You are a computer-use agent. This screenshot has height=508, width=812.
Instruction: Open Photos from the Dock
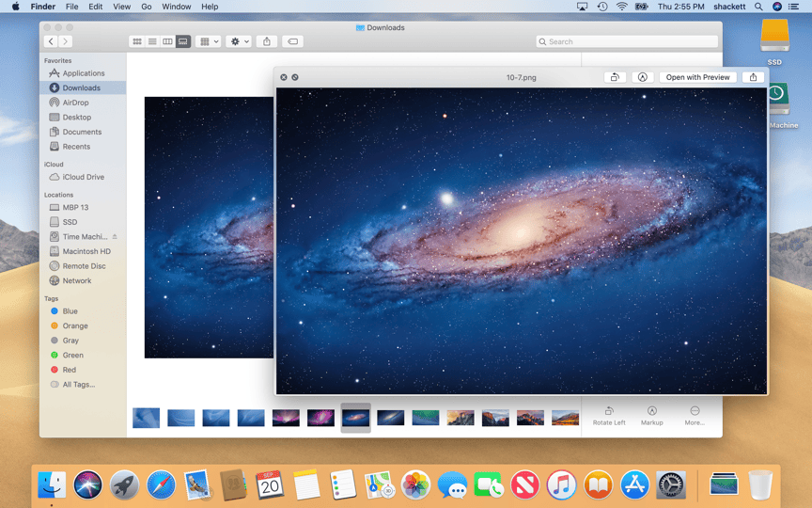[415, 485]
